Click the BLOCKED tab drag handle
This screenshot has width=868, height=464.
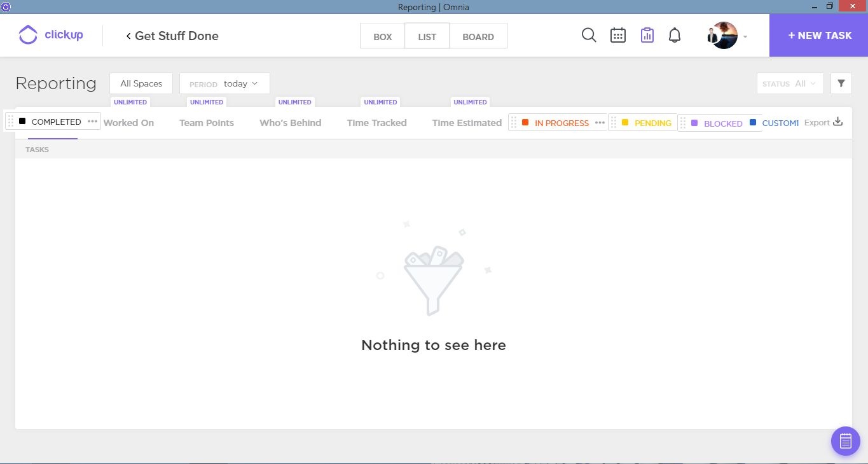click(683, 123)
